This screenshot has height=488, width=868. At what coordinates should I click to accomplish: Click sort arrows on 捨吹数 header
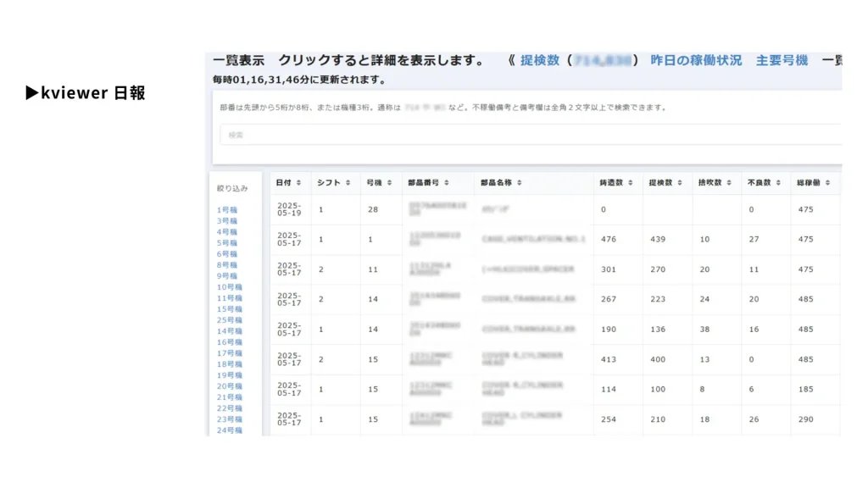pos(729,183)
